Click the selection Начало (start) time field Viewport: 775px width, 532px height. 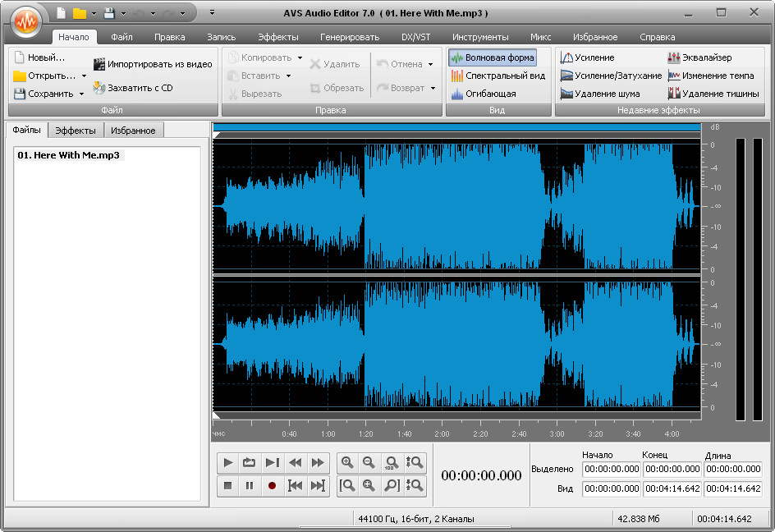point(612,469)
